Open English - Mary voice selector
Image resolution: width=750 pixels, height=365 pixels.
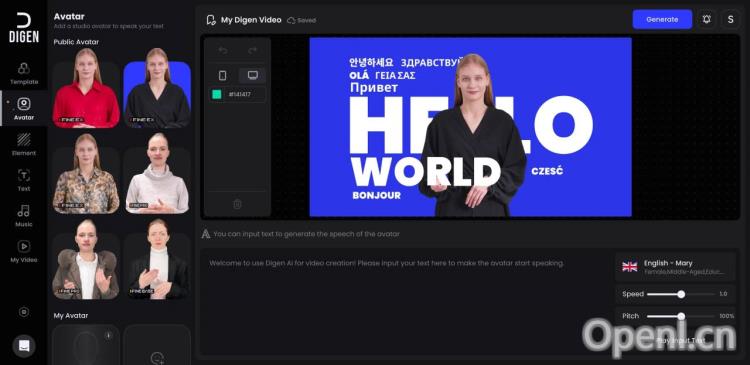[675, 267]
